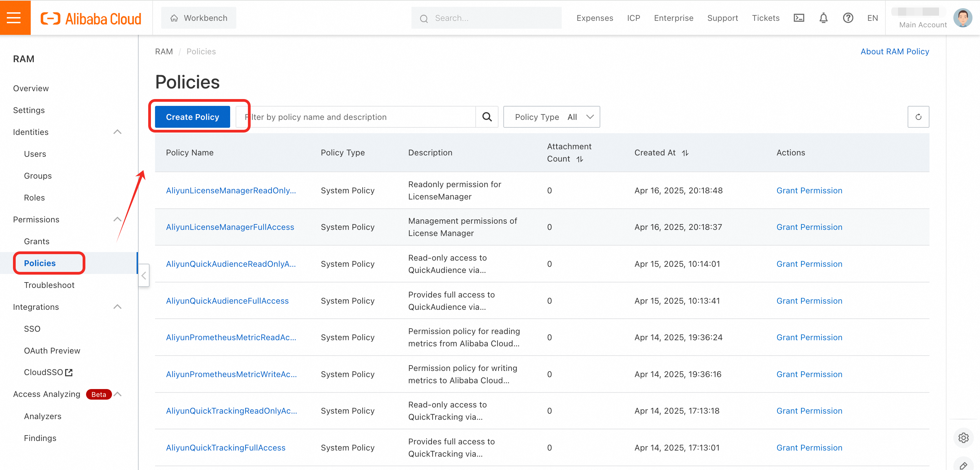980x470 pixels.
Task: Open Grants under Permissions
Action: (37, 241)
